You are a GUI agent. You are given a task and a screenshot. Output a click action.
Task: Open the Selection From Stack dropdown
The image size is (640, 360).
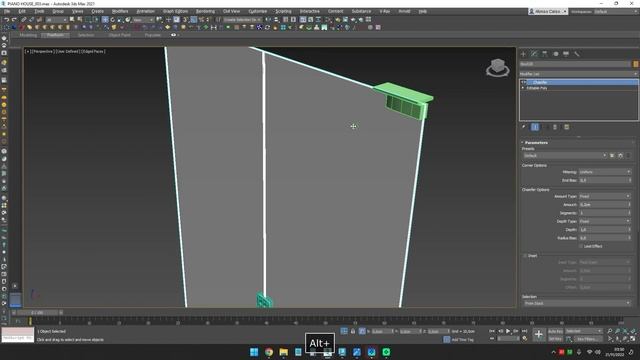577,303
